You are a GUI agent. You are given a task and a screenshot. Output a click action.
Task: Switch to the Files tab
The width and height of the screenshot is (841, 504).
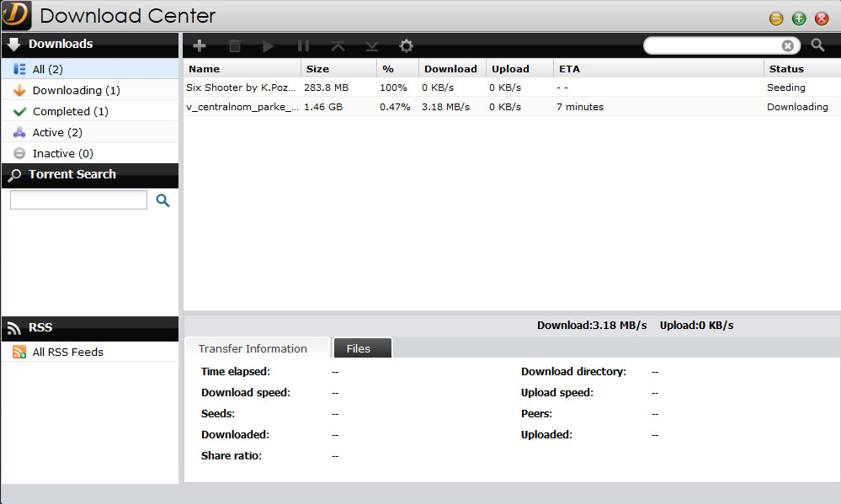pyautogui.click(x=359, y=348)
